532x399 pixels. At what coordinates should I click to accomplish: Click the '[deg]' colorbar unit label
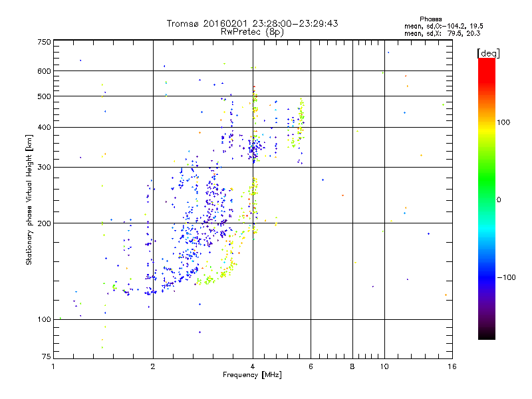coord(488,53)
